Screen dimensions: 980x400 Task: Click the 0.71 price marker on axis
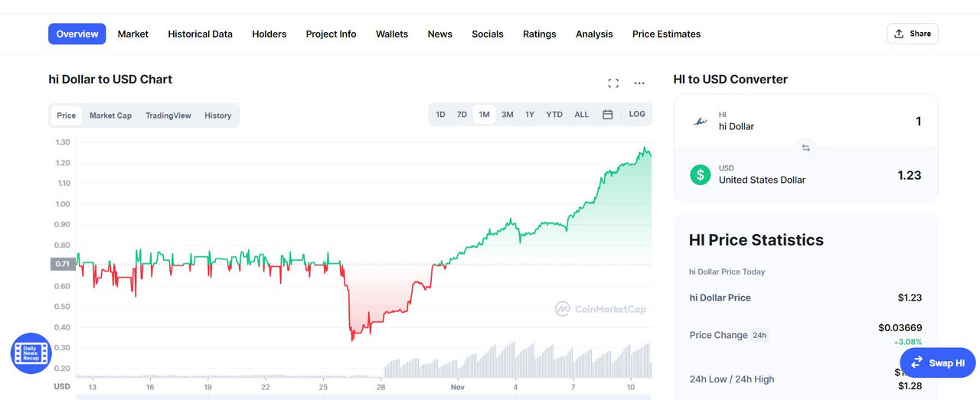[x=62, y=264]
